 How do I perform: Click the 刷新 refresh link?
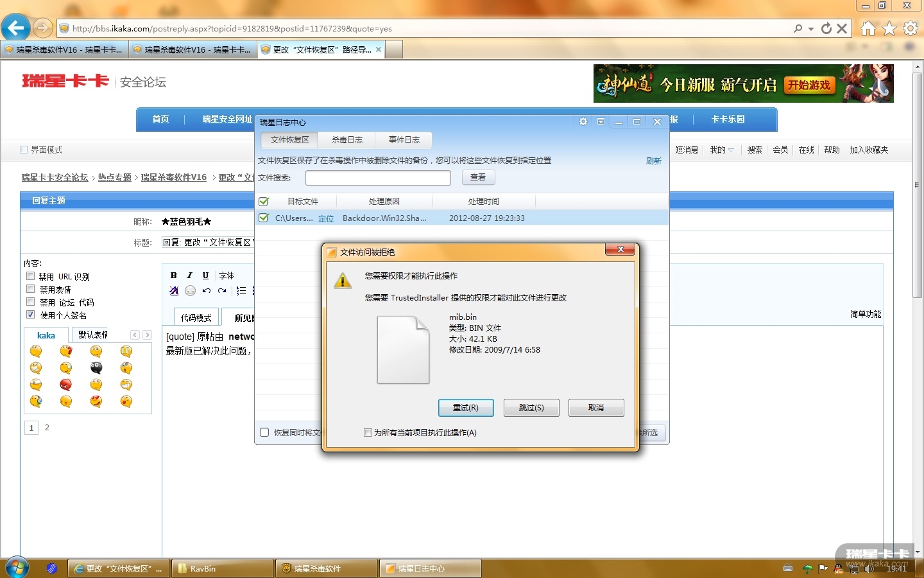(x=653, y=161)
